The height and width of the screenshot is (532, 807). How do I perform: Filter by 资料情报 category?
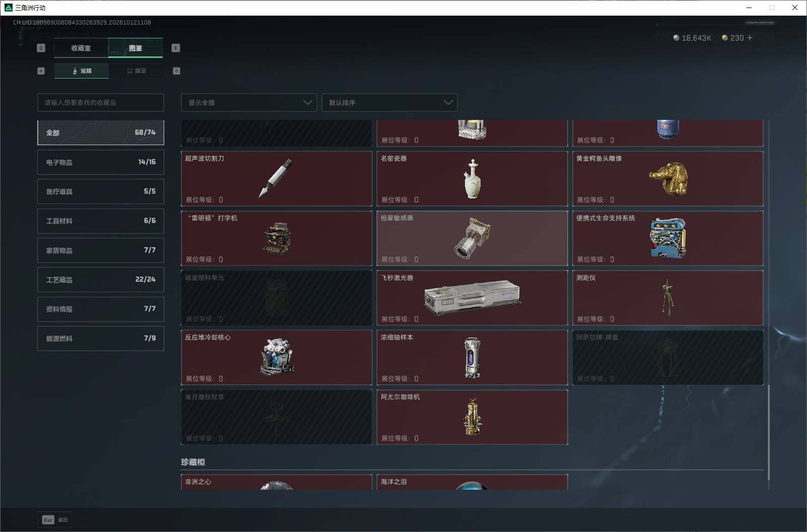(x=101, y=309)
